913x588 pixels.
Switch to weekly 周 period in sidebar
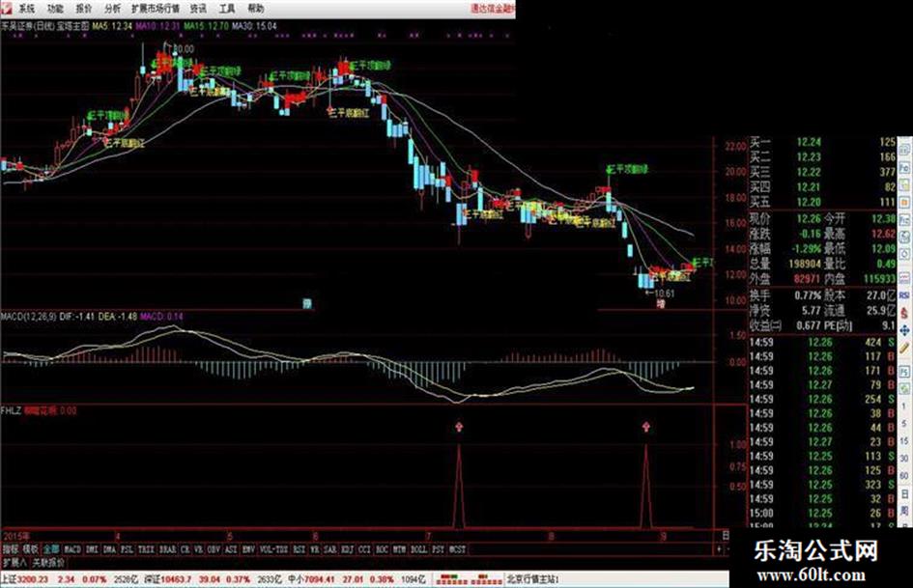[x=904, y=511]
